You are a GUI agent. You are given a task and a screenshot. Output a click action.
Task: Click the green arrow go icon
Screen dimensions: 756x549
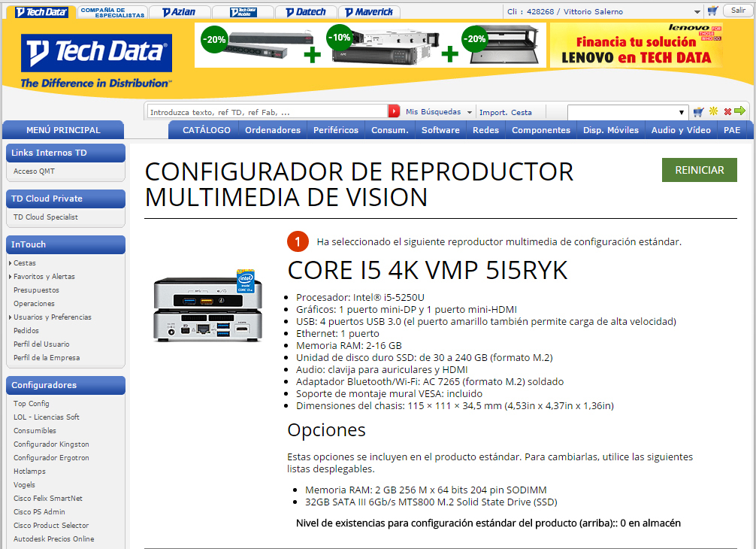point(739,112)
